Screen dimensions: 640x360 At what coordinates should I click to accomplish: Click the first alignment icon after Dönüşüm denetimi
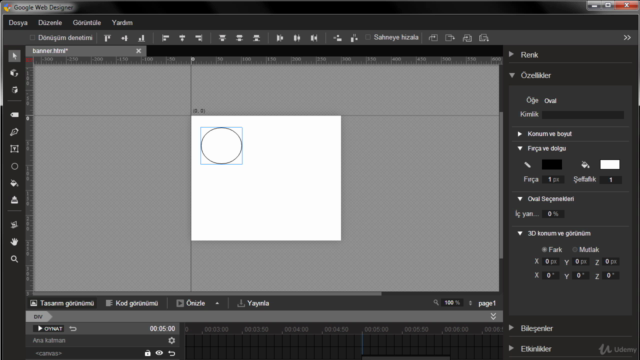click(x=107, y=38)
